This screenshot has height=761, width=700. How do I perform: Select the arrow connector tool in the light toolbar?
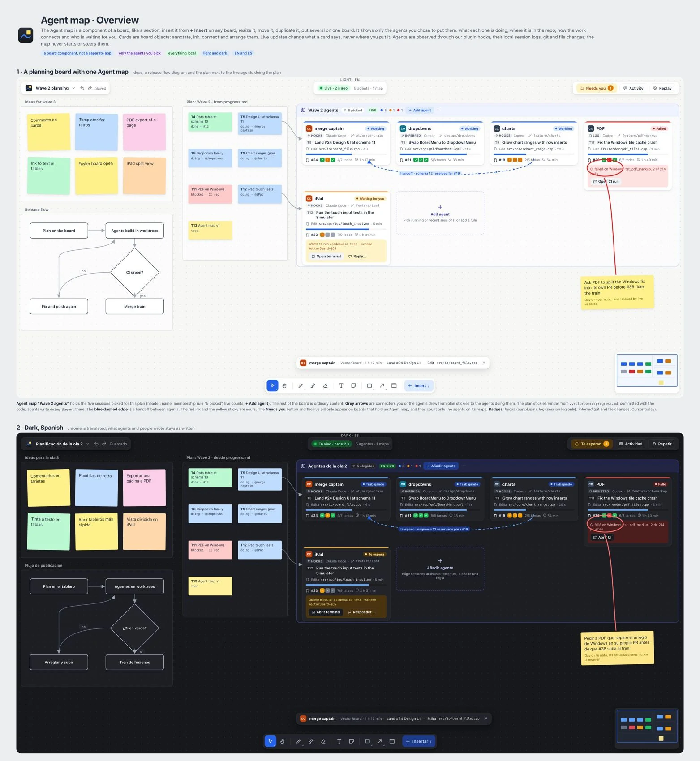click(x=382, y=385)
